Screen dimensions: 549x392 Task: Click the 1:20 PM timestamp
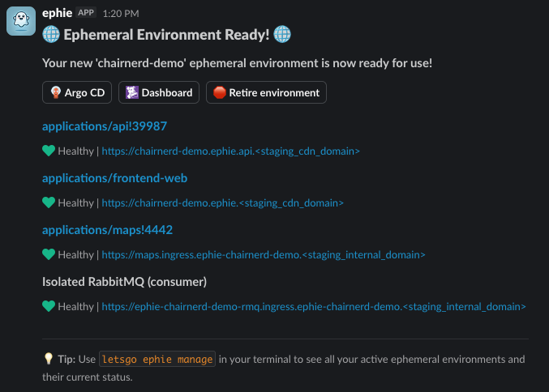[121, 14]
